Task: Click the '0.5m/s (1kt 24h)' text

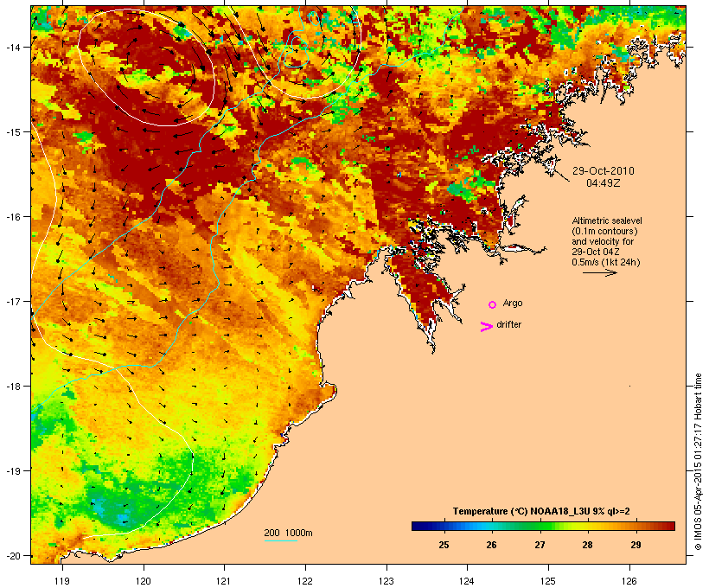Action: tap(606, 262)
